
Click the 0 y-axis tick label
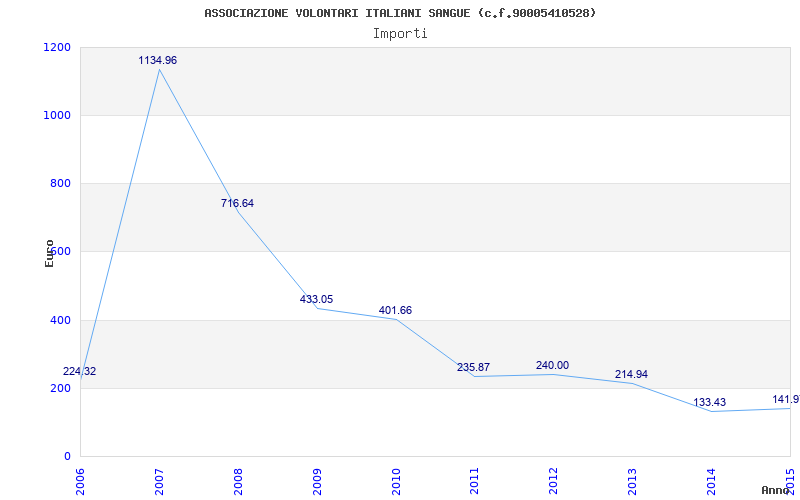coord(67,456)
